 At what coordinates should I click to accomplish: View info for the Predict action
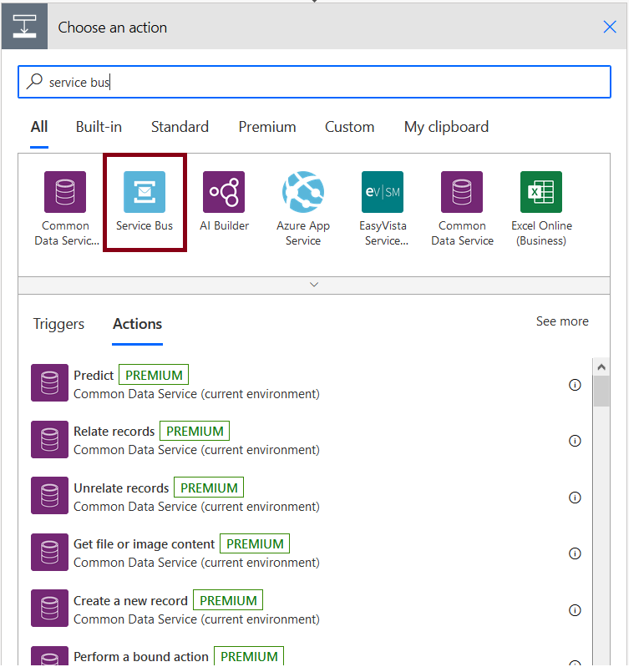click(x=575, y=385)
